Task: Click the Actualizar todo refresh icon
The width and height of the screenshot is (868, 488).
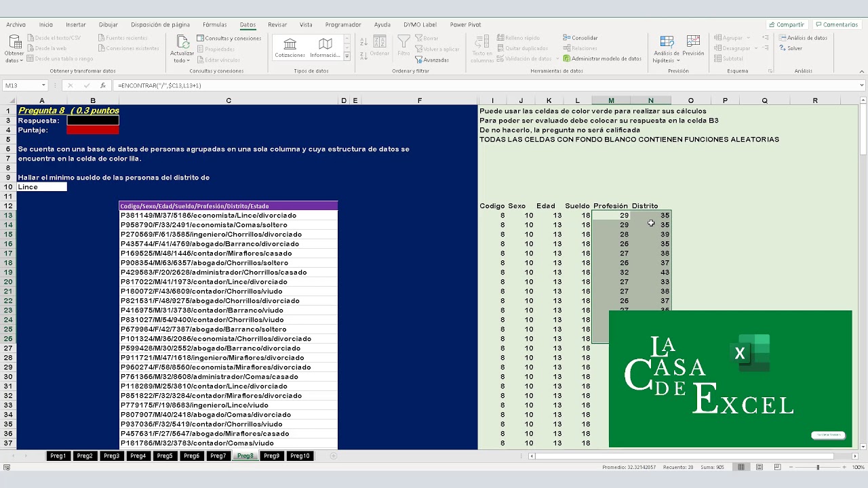Action: (182, 42)
